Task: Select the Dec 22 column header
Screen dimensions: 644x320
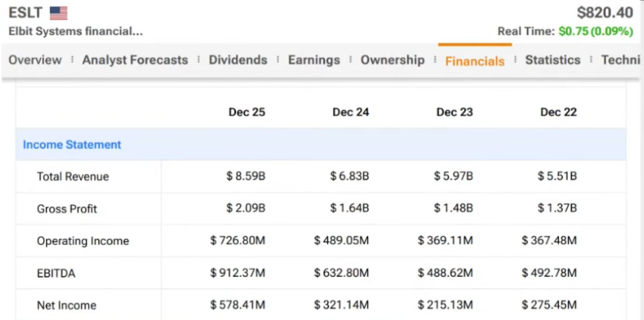Action: click(x=558, y=112)
